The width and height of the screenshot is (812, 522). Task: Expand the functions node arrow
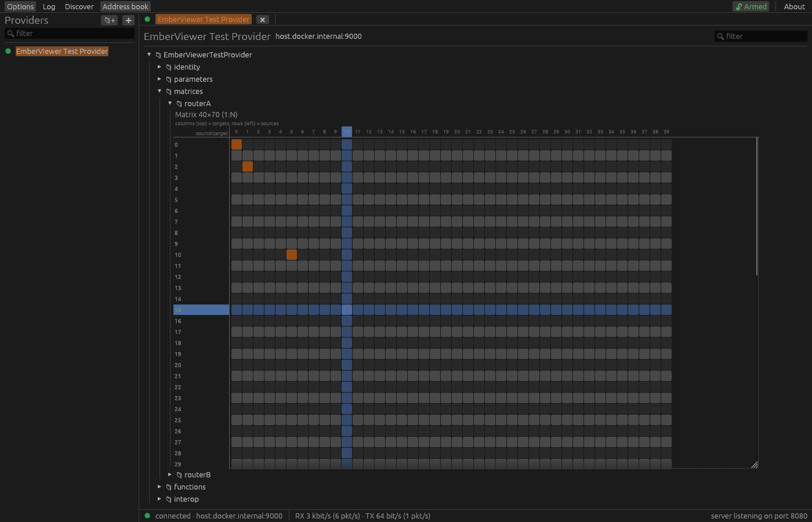point(159,487)
